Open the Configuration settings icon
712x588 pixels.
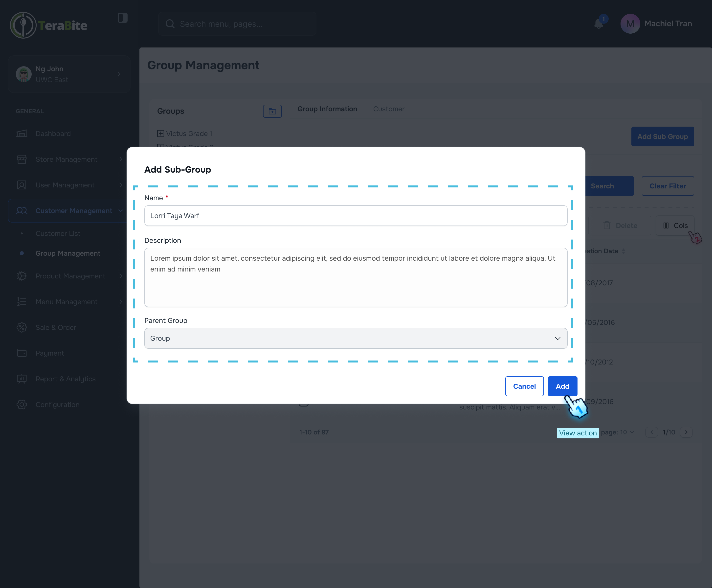point(22,405)
